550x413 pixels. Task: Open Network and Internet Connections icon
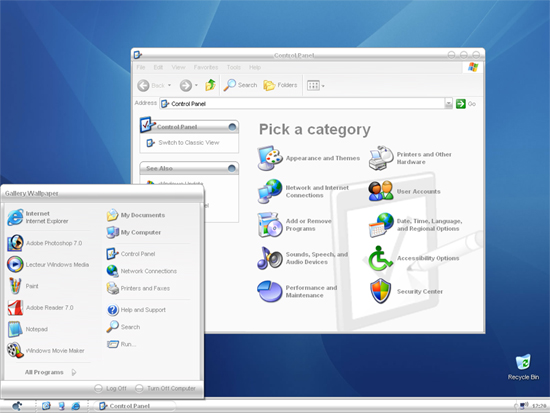tap(270, 192)
